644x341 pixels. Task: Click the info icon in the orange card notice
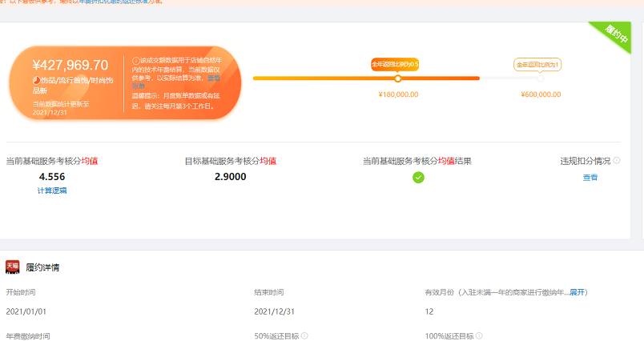tap(135, 61)
